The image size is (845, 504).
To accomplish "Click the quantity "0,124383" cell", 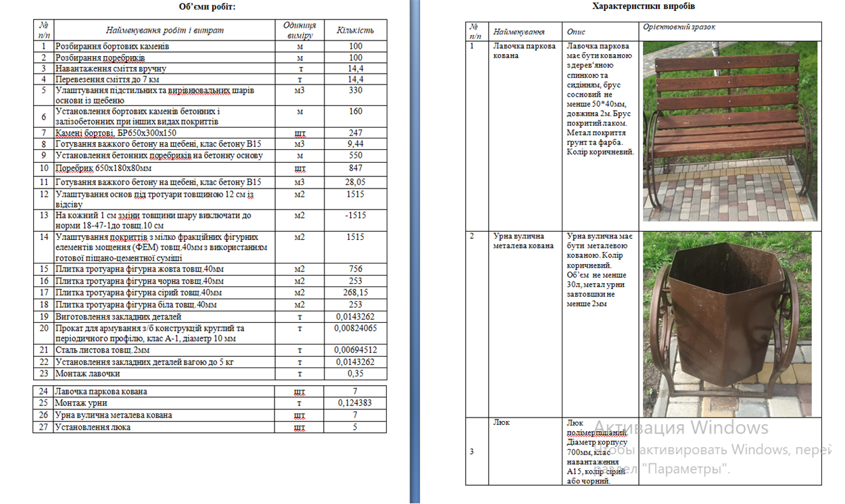I will (356, 403).
